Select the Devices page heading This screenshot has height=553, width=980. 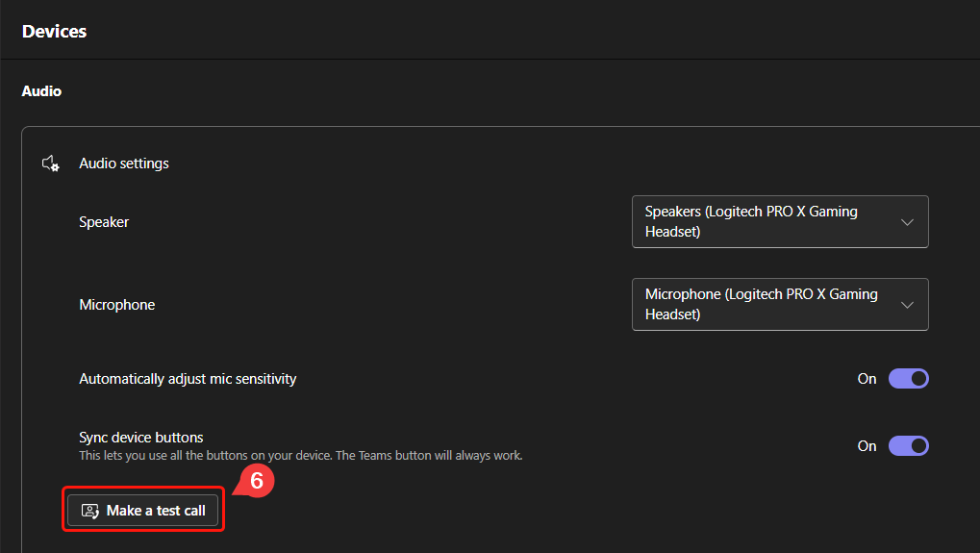click(x=55, y=31)
